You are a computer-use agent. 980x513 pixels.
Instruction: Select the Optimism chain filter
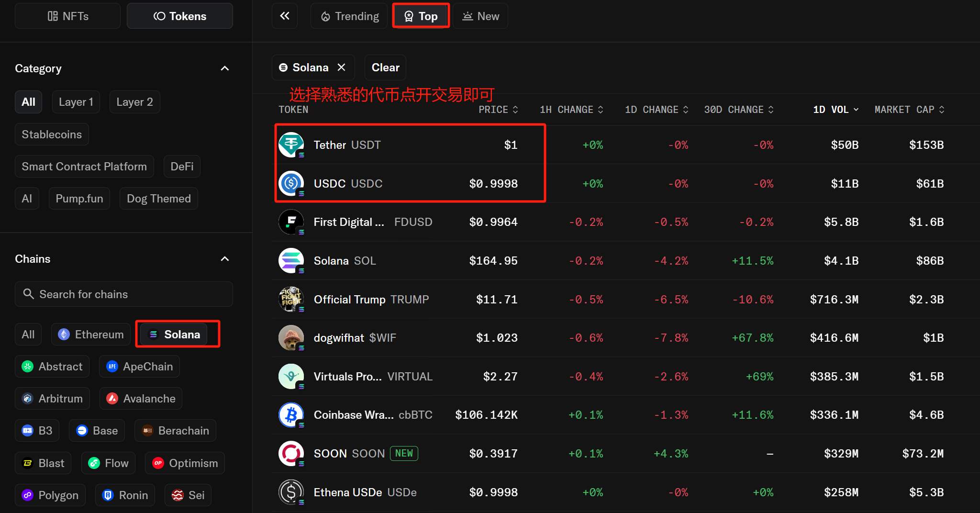coord(185,463)
